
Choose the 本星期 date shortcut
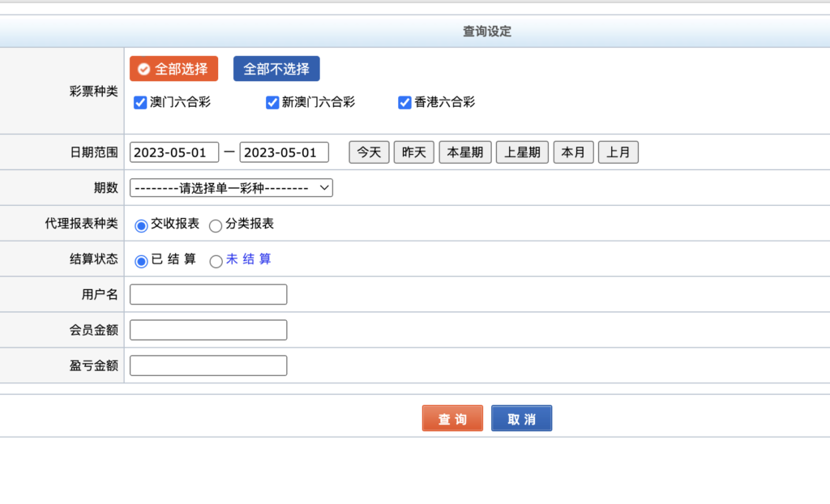tap(465, 152)
